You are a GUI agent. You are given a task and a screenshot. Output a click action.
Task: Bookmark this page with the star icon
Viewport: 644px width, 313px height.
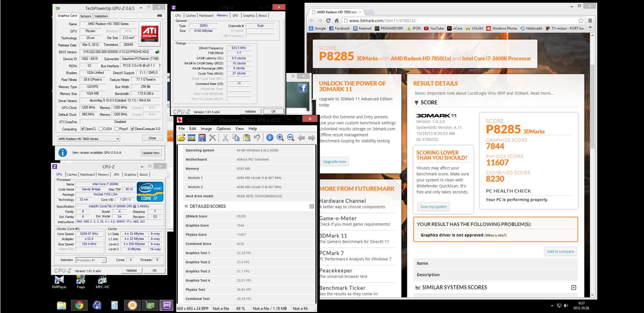[x=581, y=20]
